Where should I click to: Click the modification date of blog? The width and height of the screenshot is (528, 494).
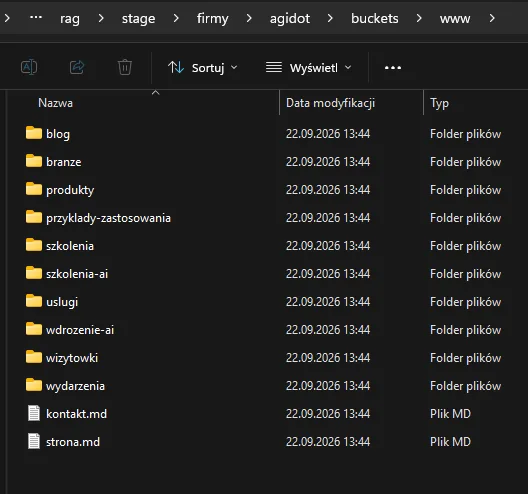tap(328, 134)
